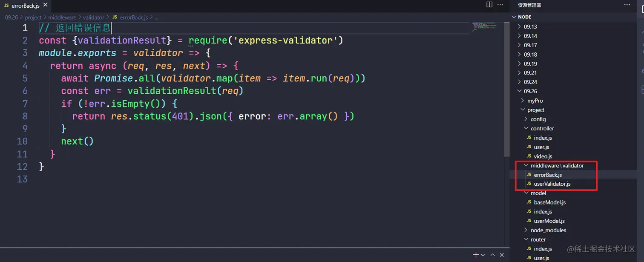Expand folder 09.19
This screenshot has width=644, height=262.
[530, 63]
